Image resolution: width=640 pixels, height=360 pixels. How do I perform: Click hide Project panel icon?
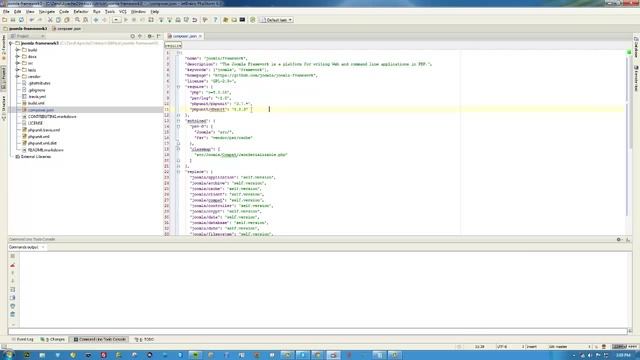(158, 36)
